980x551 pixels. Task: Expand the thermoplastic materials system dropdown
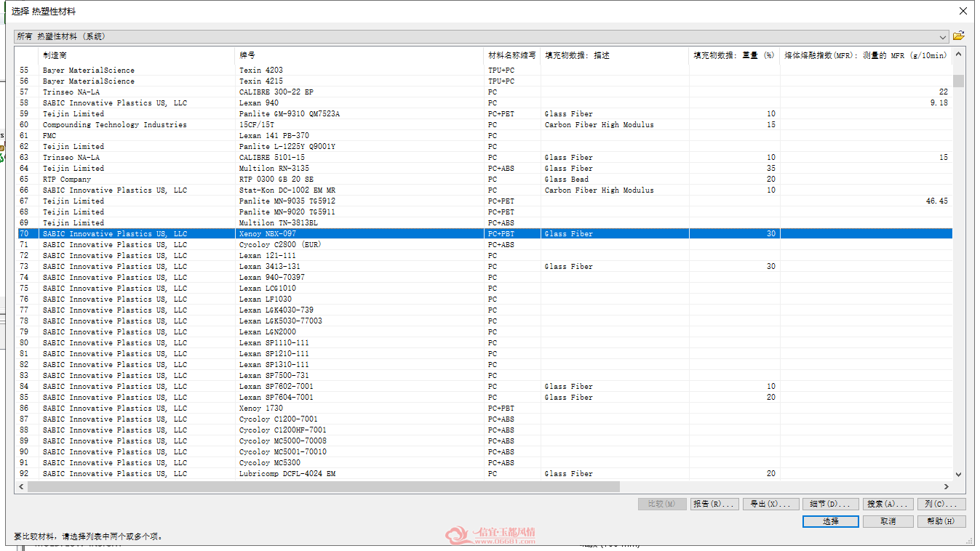click(x=943, y=36)
